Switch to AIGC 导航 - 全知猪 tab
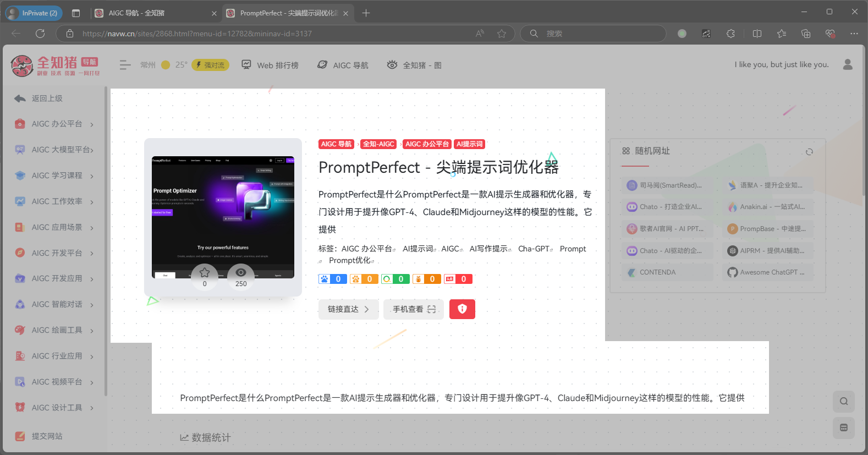 tap(156, 13)
